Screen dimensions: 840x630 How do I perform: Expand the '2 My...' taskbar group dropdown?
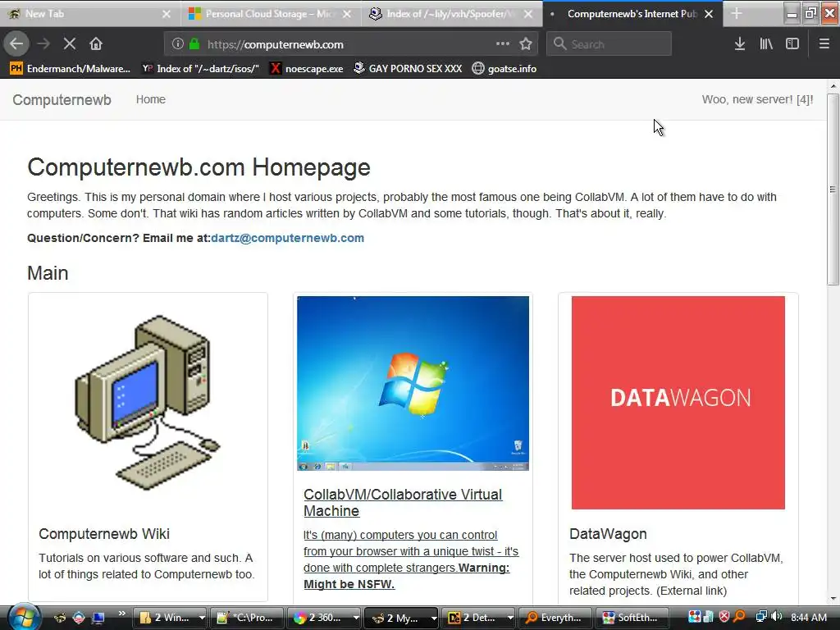[x=433, y=619]
